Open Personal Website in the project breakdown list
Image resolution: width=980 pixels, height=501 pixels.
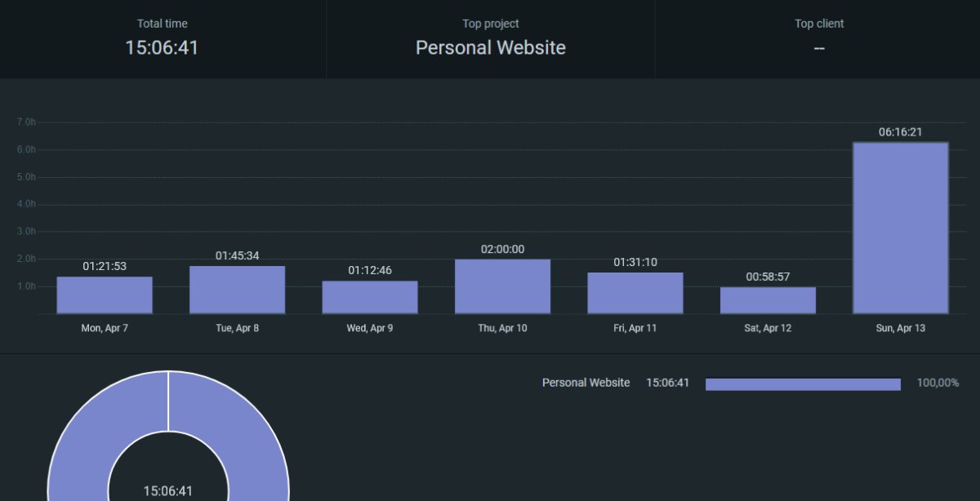pos(586,383)
